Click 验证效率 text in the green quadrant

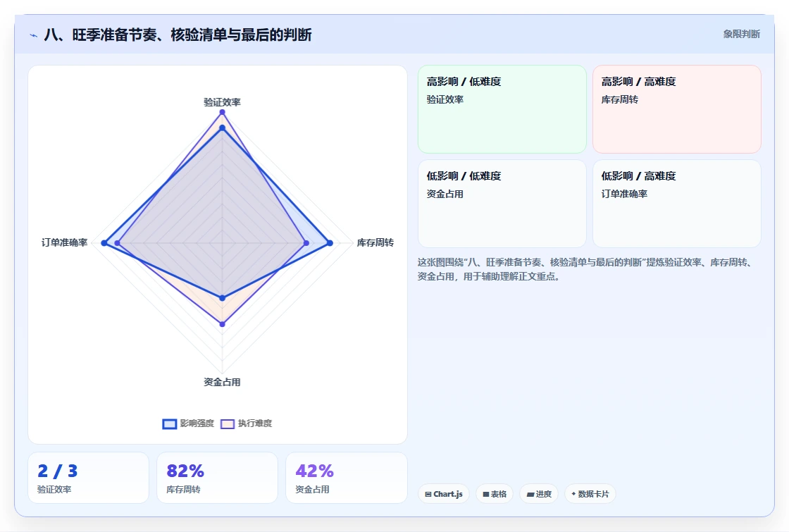pyautogui.click(x=445, y=99)
